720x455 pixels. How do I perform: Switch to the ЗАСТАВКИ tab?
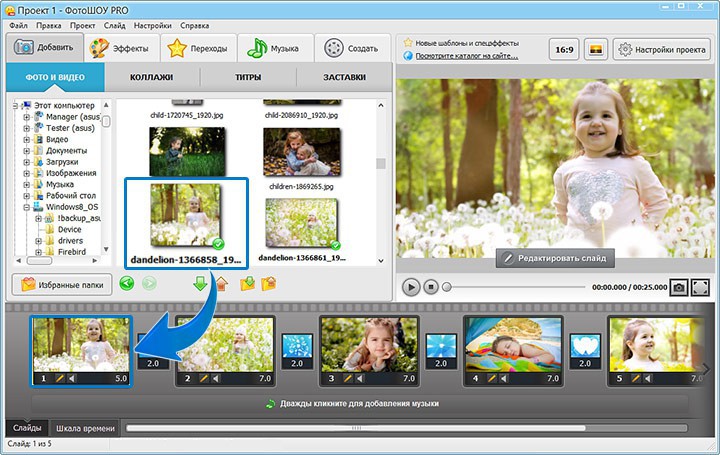coord(344,77)
